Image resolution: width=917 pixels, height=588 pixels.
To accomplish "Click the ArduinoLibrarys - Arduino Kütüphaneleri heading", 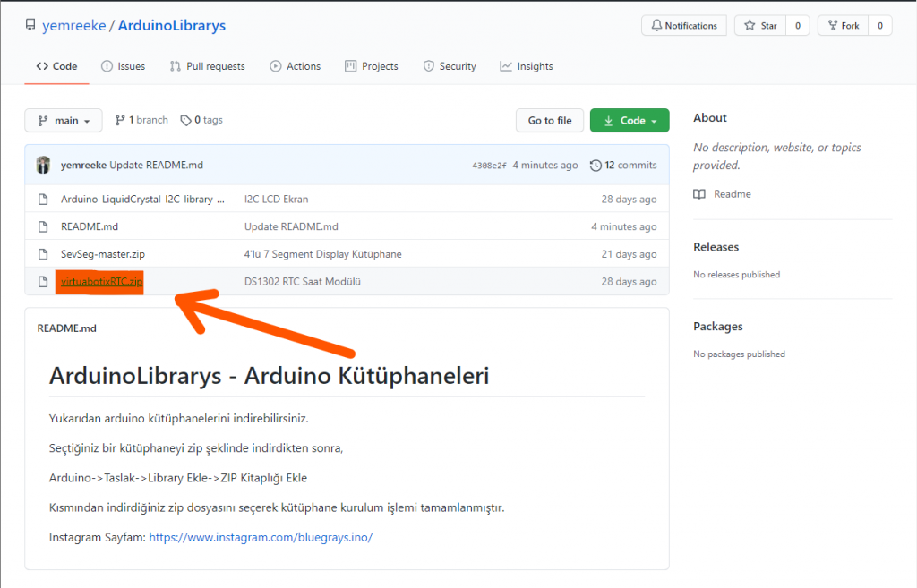I will [269, 376].
